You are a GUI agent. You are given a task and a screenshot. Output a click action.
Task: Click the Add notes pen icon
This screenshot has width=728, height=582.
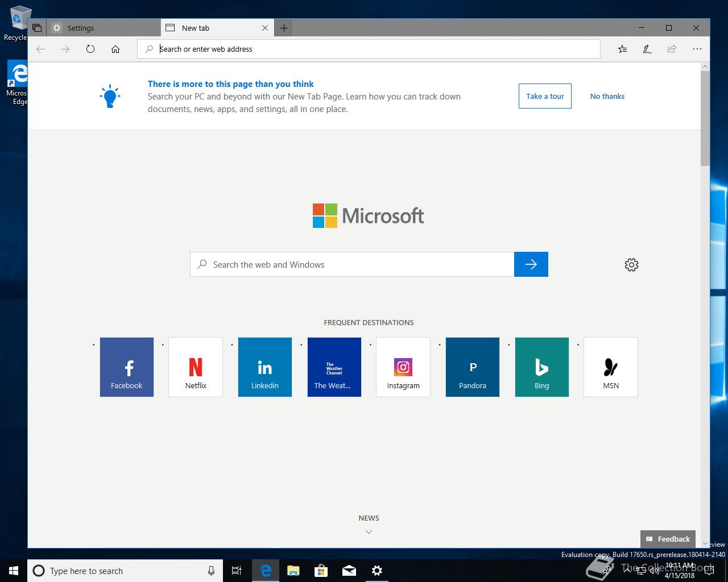pos(647,49)
